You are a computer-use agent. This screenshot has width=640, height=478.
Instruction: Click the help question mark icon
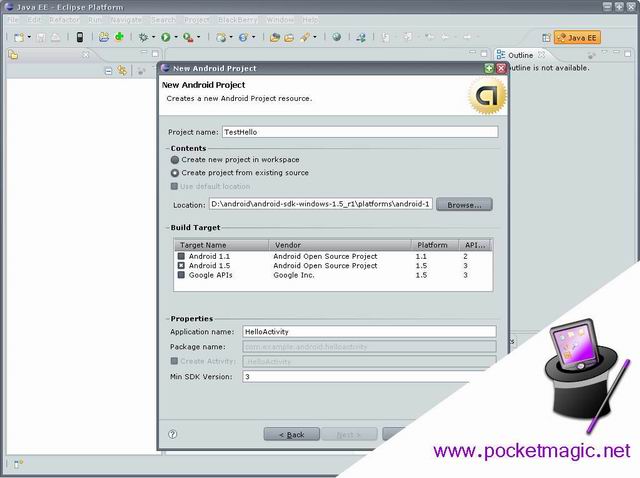(173, 434)
